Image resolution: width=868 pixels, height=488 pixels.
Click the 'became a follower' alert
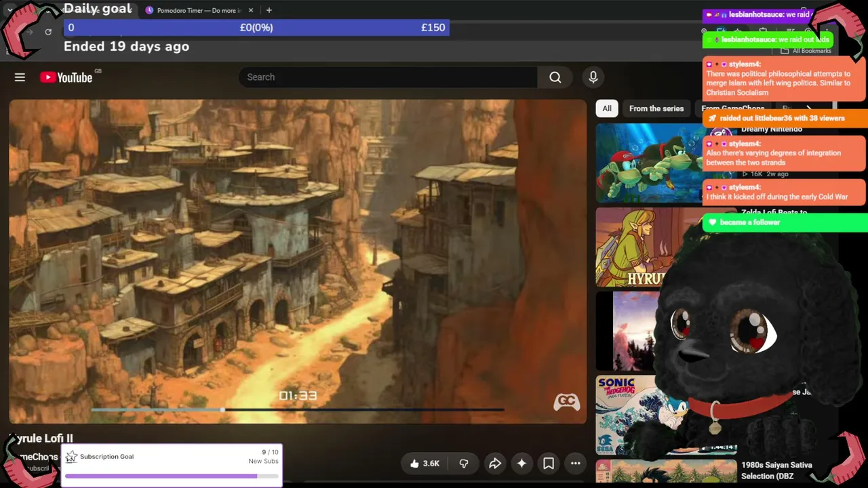[x=785, y=222]
